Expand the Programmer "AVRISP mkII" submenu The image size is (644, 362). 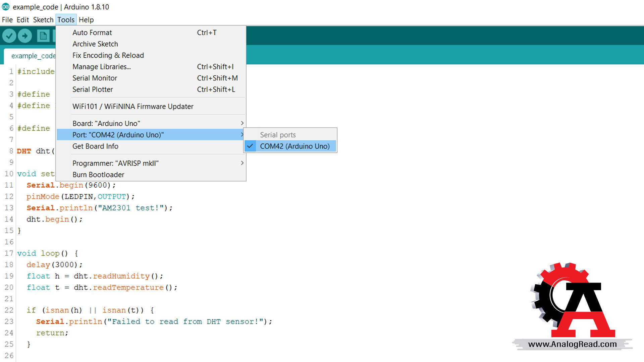pyautogui.click(x=151, y=163)
